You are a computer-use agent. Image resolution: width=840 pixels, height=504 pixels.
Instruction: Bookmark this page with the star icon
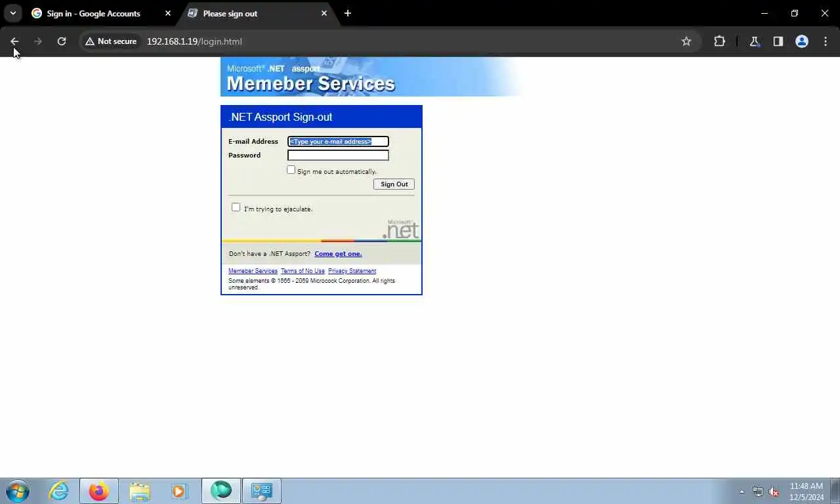tap(686, 41)
